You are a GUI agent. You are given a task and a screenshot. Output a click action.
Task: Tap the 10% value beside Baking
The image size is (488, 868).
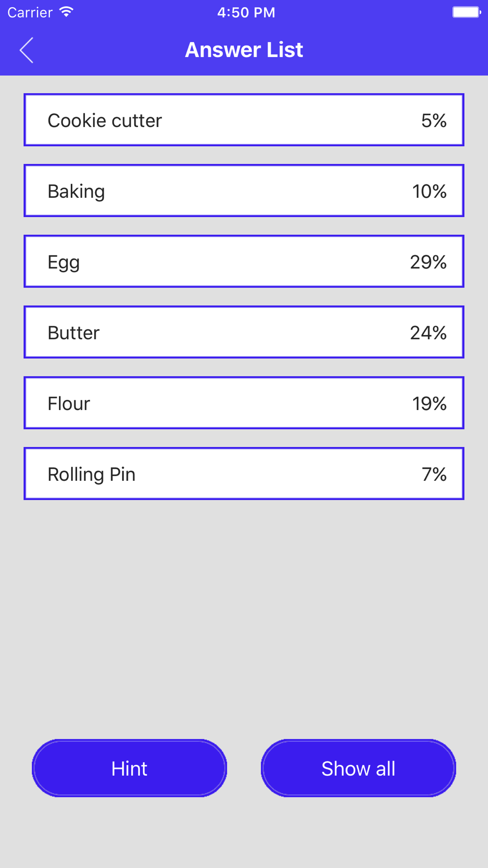(x=429, y=191)
